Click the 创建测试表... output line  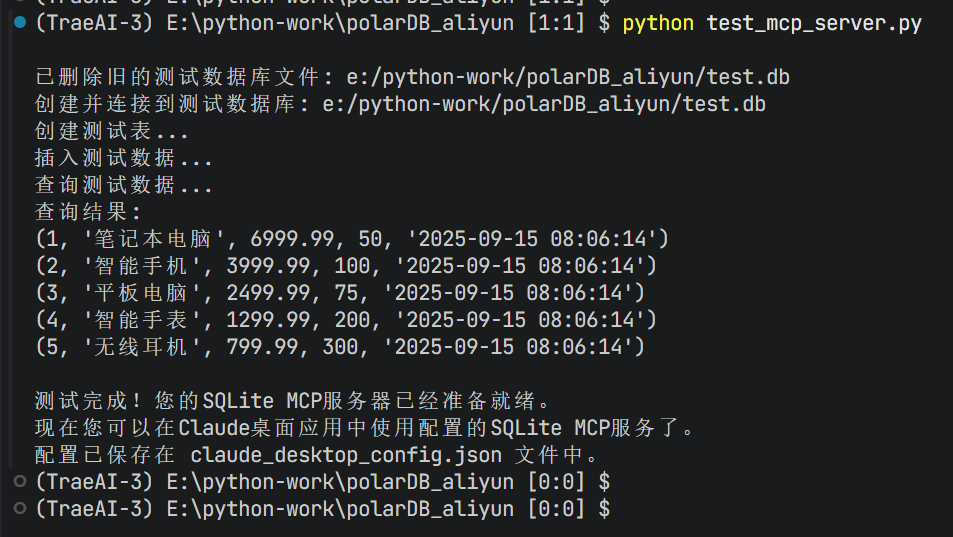pyautogui.click(x=111, y=131)
